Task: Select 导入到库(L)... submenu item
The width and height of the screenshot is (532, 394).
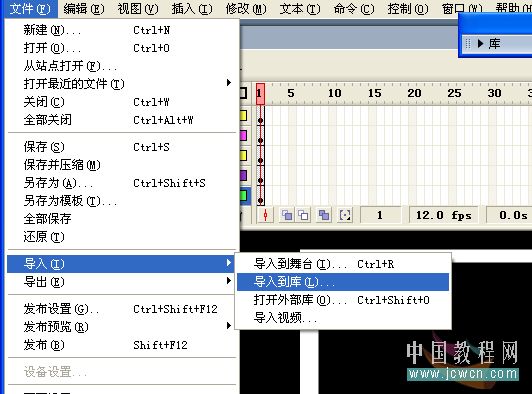Action: point(343,282)
